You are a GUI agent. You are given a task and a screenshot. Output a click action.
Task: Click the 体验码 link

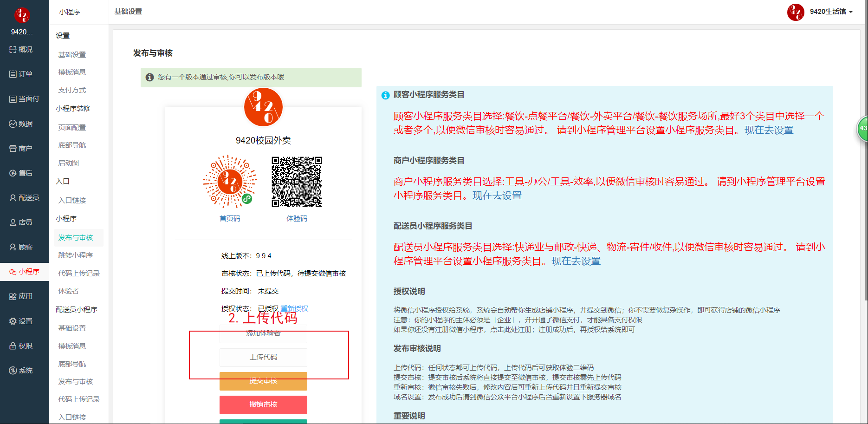coord(297,219)
